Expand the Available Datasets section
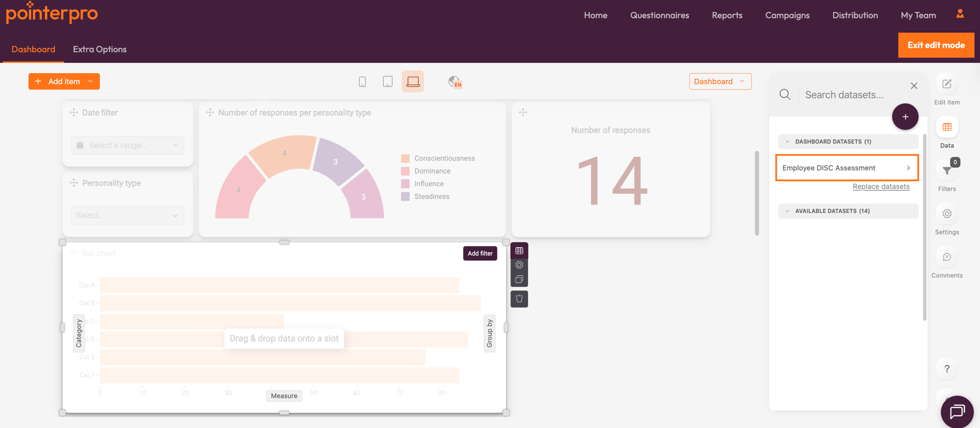980x428 pixels. pyautogui.click(x=848, y=211)
